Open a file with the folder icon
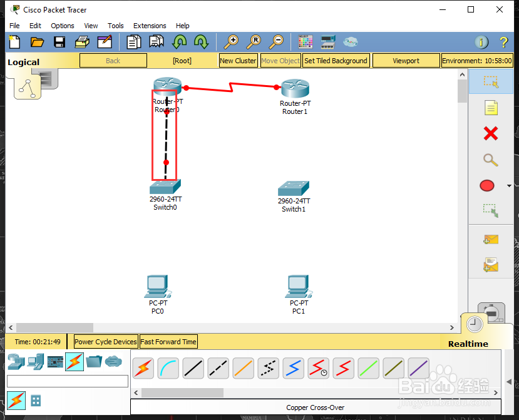 [37, 42]
